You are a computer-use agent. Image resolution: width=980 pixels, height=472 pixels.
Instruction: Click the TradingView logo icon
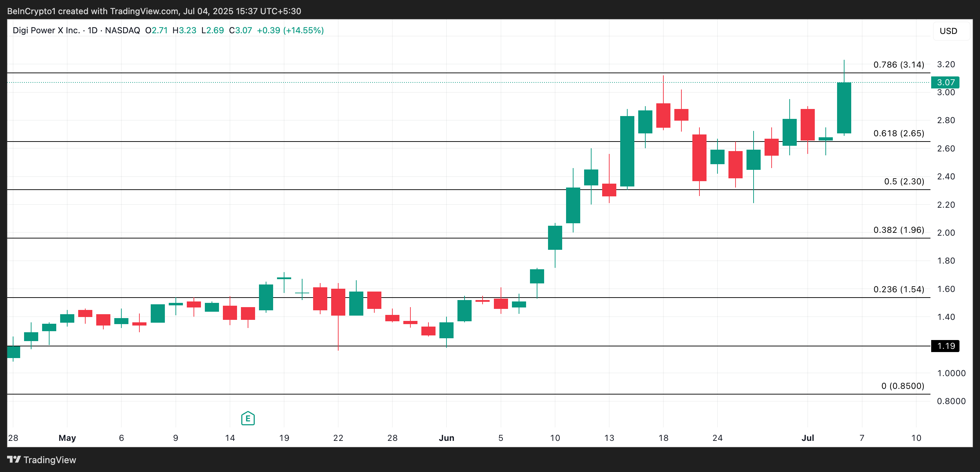click(x=14, y=460)
